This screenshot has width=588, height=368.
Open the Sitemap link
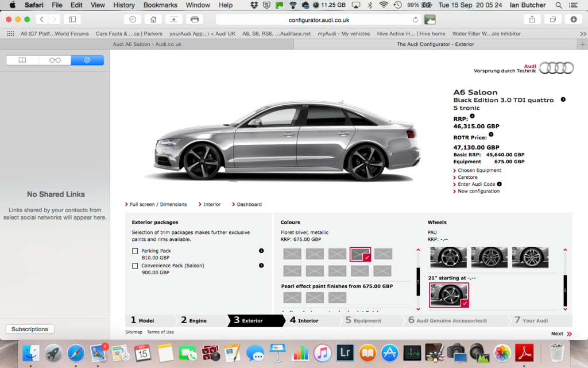click(134, 332)
